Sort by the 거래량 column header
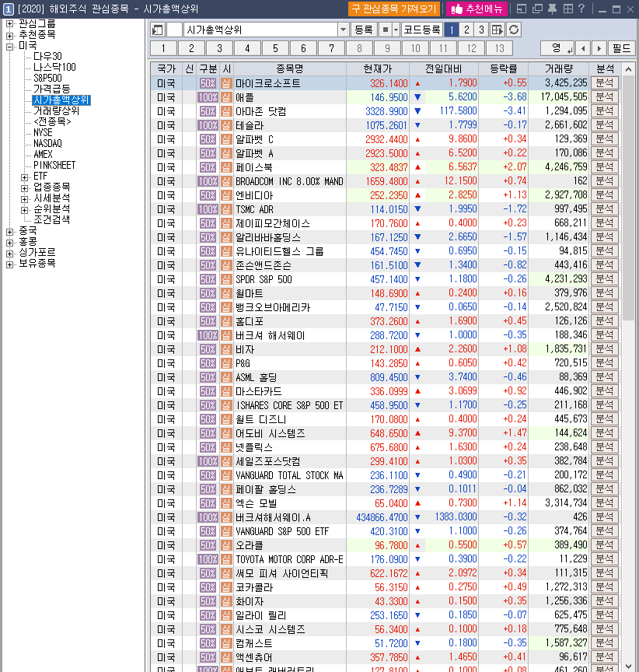Viewport: 639px width, 672px height. coord(559,68)
